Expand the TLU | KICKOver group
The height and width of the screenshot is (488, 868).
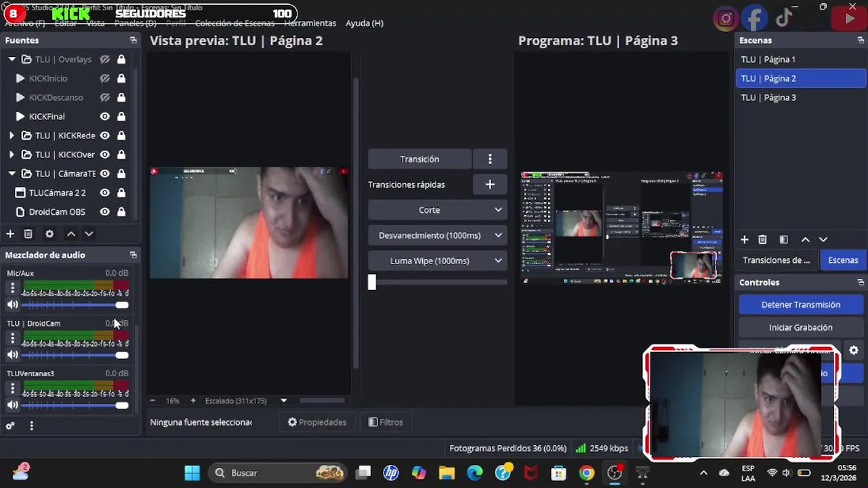pos(12,155)
